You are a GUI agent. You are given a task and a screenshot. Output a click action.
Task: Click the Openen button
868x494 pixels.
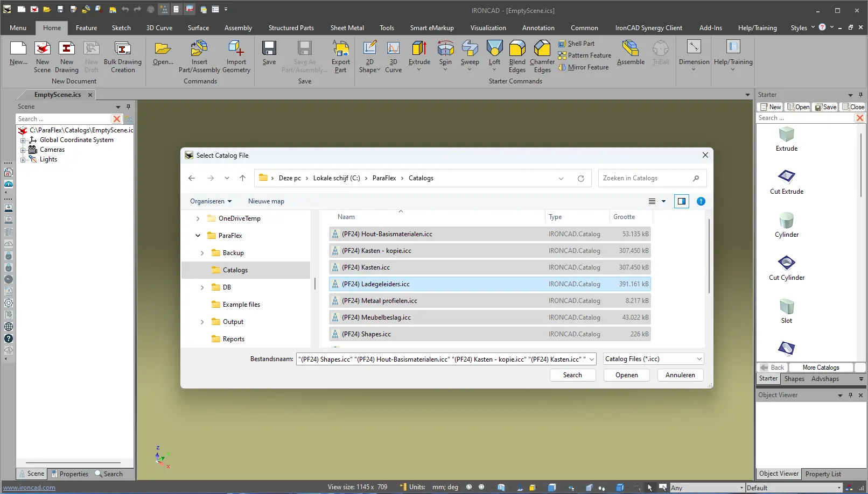[626, 375]
